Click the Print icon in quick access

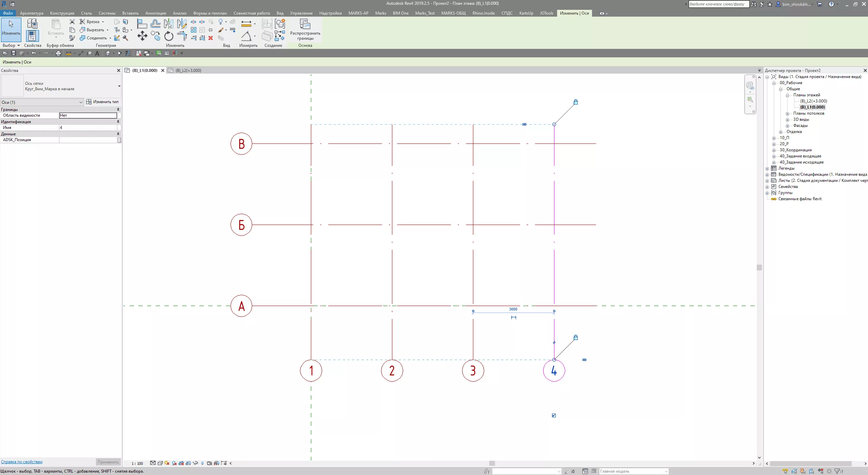(58, 53)
